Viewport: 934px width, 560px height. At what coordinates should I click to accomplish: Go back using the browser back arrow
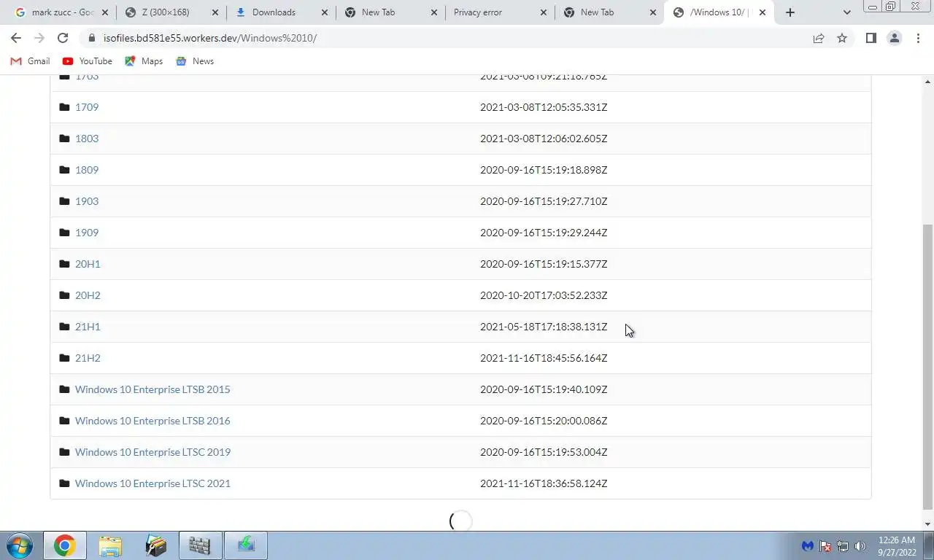(x=16, y=38)
